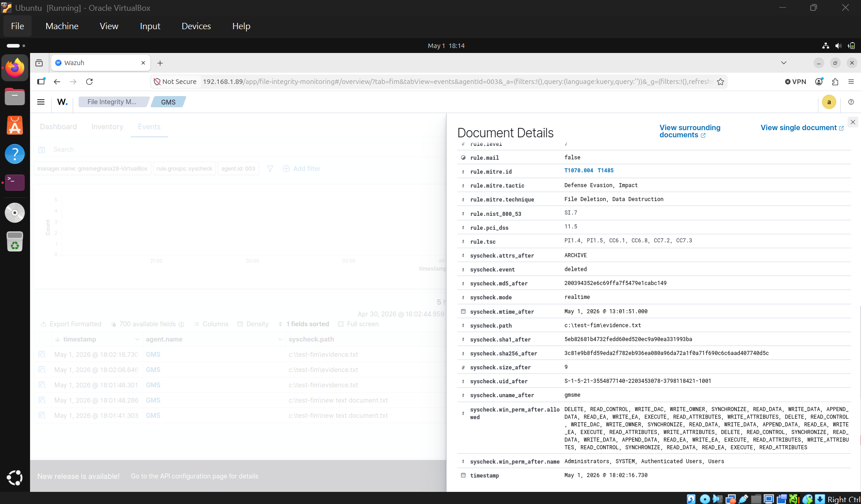Open Firefox account icon
861x504 pixels.
819,82
